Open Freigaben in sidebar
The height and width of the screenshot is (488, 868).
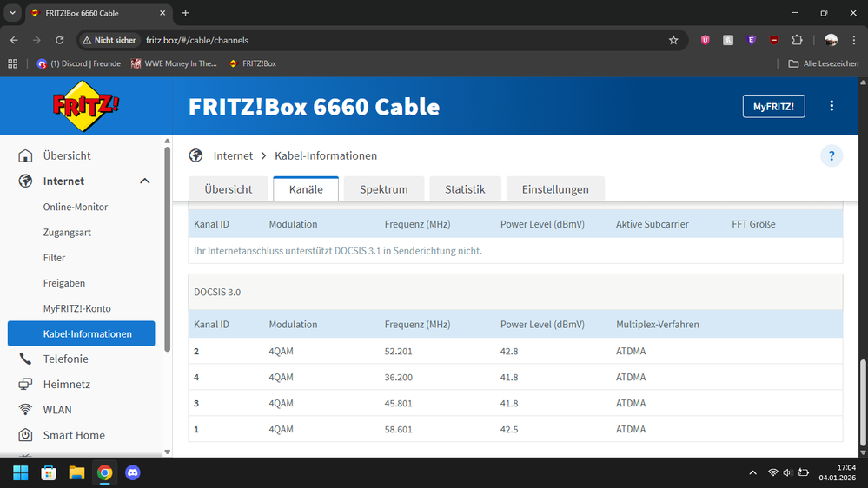tap(64, 283)
